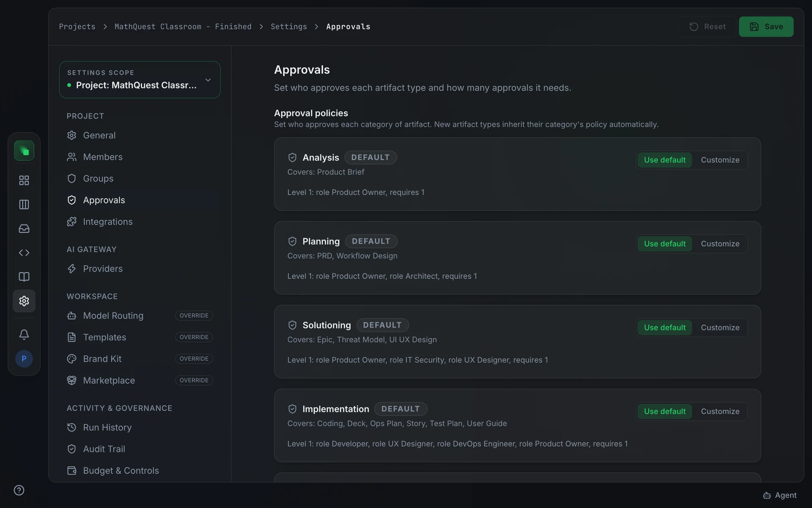Open the Groups settings page
Viewport: 812px width, 508px height.
pyautogui.click(x=140, y=178)
